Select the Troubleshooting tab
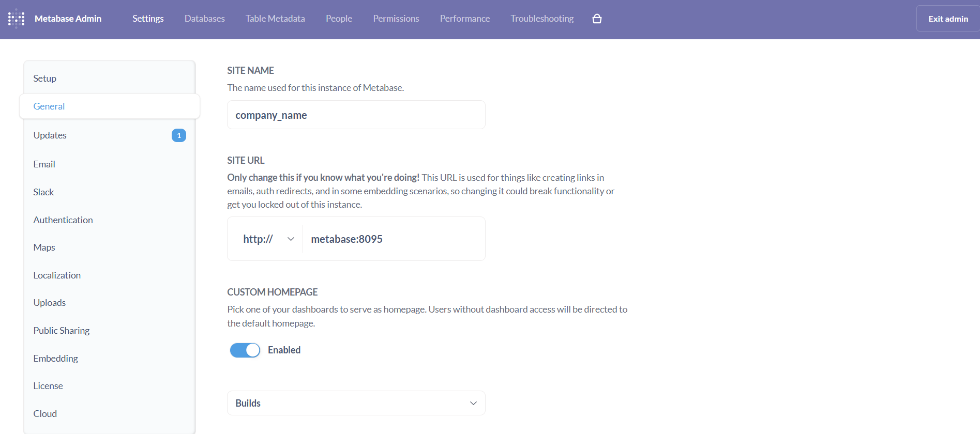This screenshot has height=434, width=980. [x=542, y=19]
